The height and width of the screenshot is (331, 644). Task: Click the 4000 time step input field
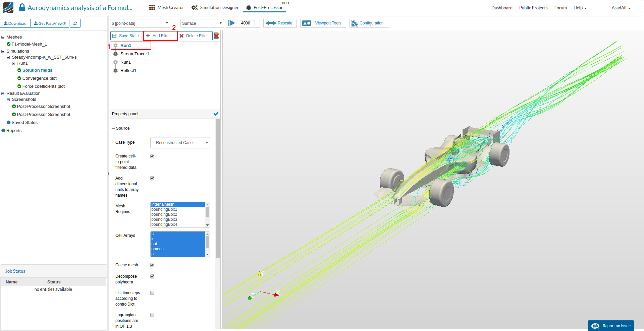[x=247, y=23]
